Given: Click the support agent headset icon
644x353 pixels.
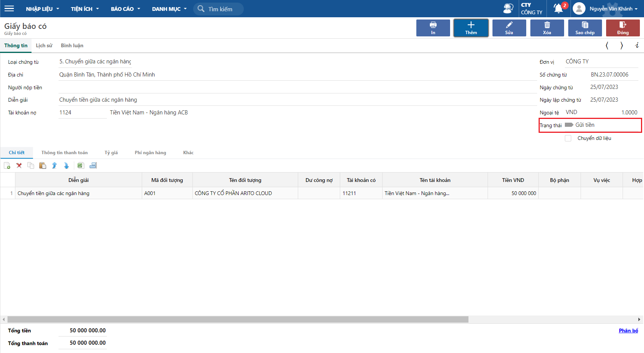Looking at the screenshot, I should click(x=508, y=8).
